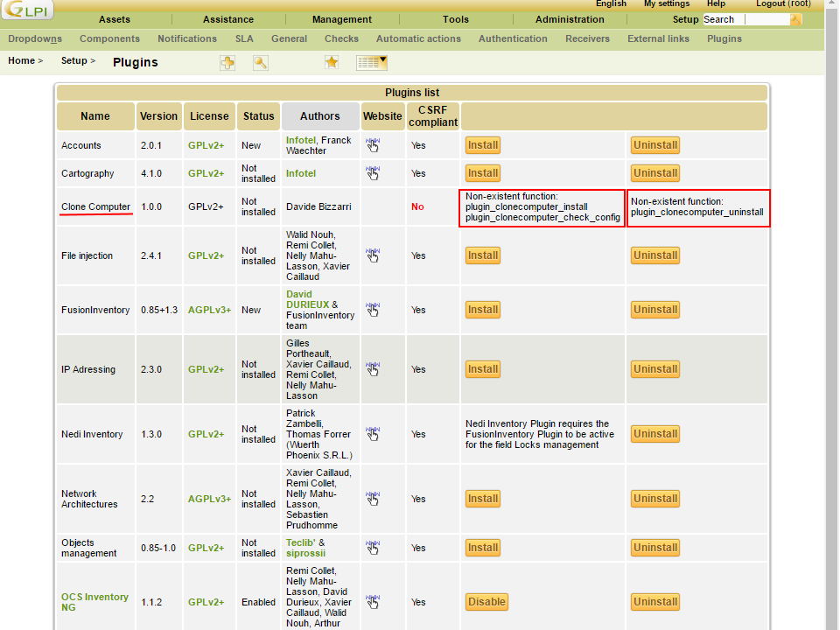Open the Network Architectures website icon
This screenshot has width=840, height=630.
[x=373, y=499]
